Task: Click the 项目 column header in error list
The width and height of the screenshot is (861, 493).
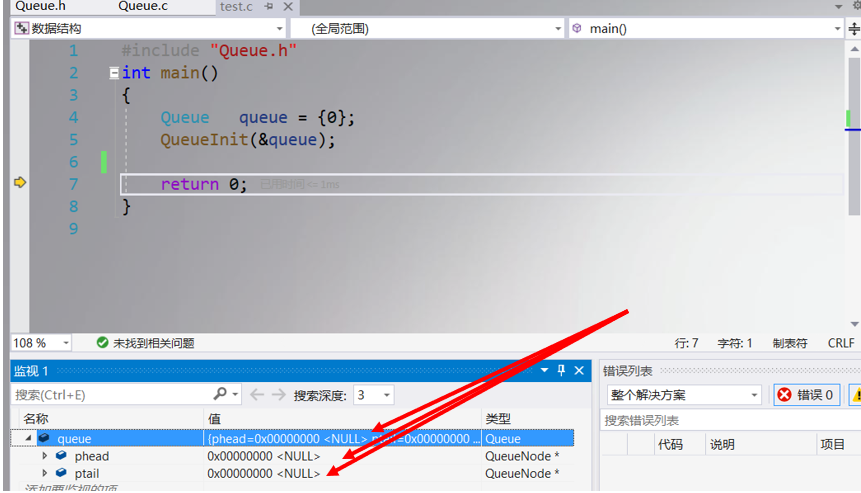Action: (x=832, y=444)
